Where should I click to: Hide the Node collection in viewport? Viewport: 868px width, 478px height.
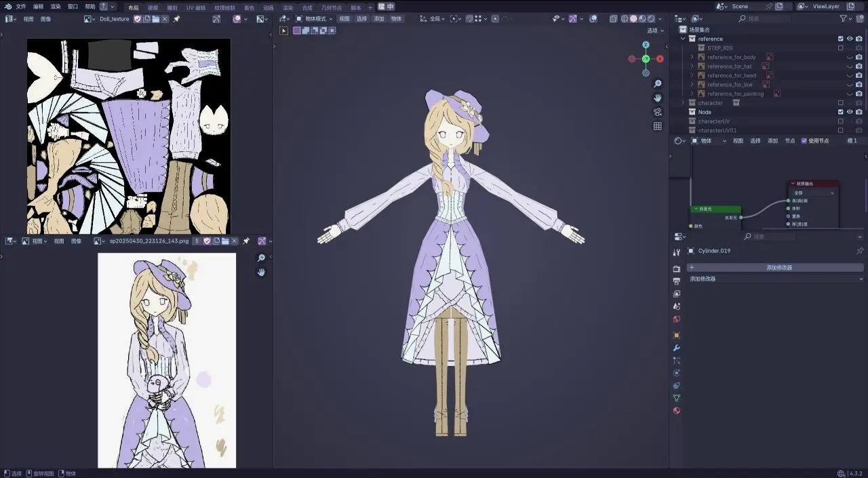pyautogui.click(x=850, y=112)
